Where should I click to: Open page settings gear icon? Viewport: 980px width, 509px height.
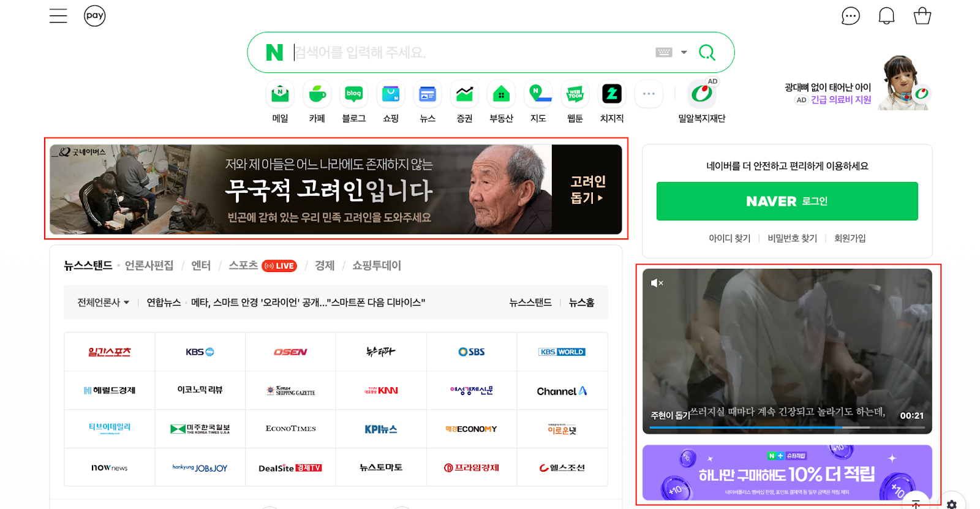click(952, 504)
